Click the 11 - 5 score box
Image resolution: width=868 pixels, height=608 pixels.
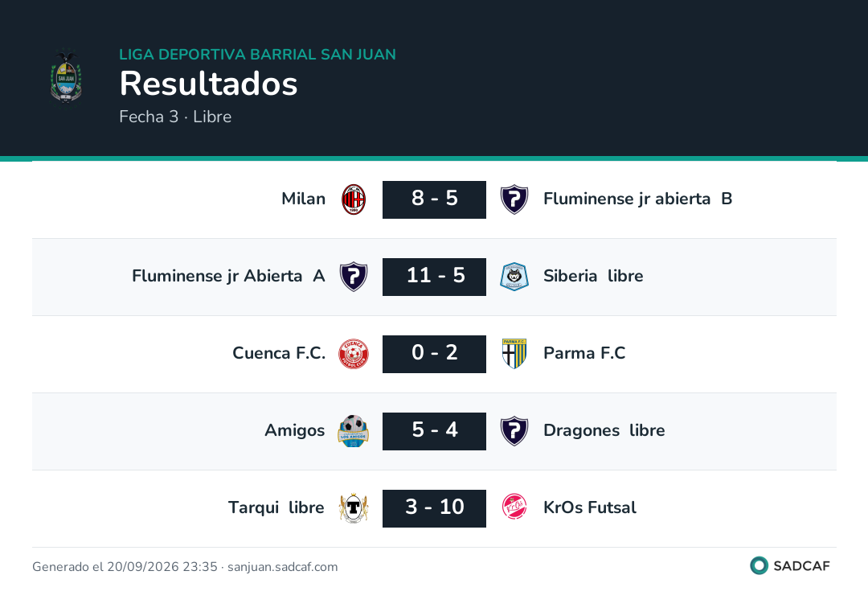point(434,277)
